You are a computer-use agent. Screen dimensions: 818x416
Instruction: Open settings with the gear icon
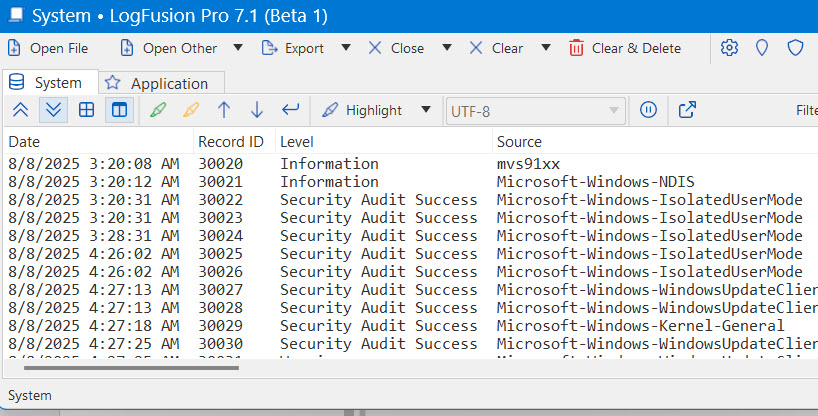tap(729, 47)
